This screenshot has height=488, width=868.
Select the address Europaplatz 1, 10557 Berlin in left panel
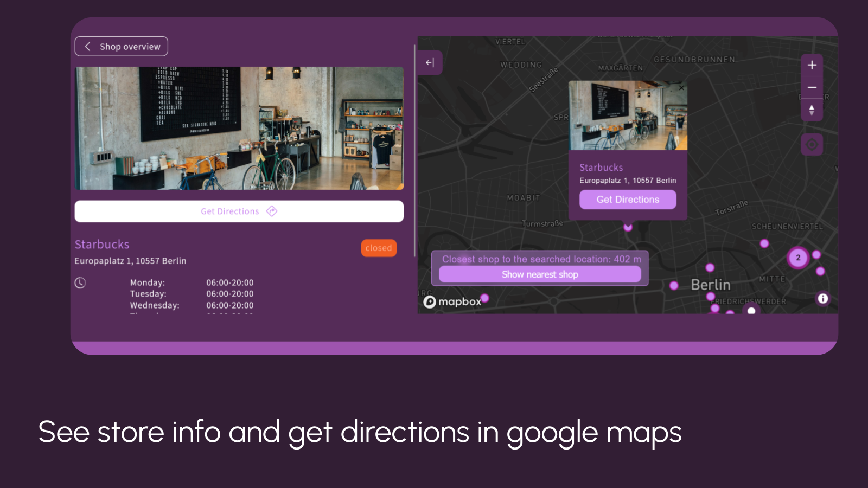pos(130,261)
